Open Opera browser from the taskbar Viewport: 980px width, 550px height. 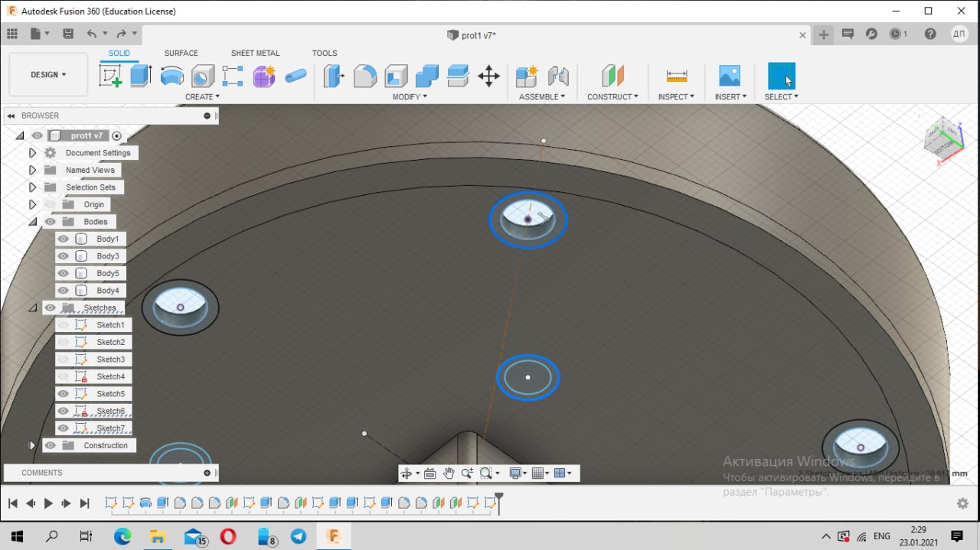click(228, 536)
